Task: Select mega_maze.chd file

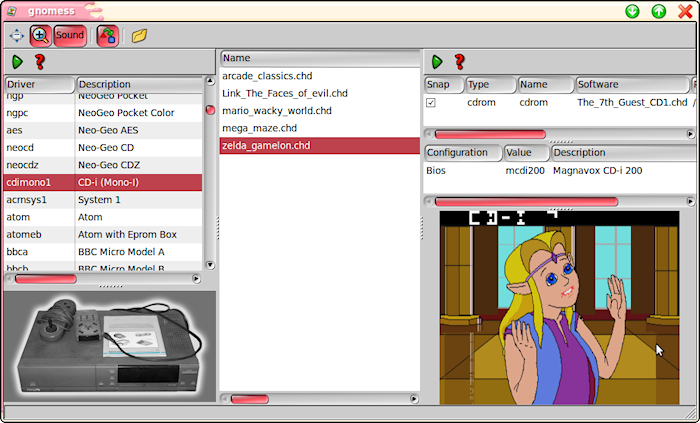Action: point(320,128)
